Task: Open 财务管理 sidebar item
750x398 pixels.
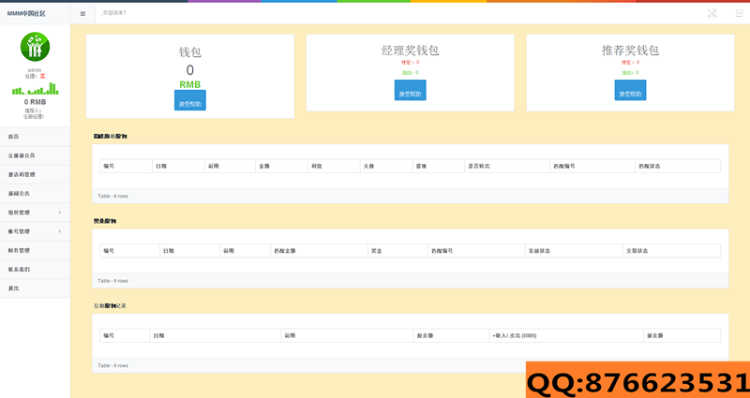Action: 35,250
